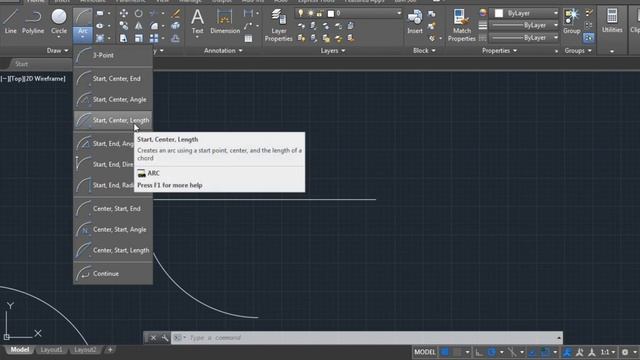Choose Center, Start, End arc option
This screenshot has width=640, height=360.
click(113, 209)
